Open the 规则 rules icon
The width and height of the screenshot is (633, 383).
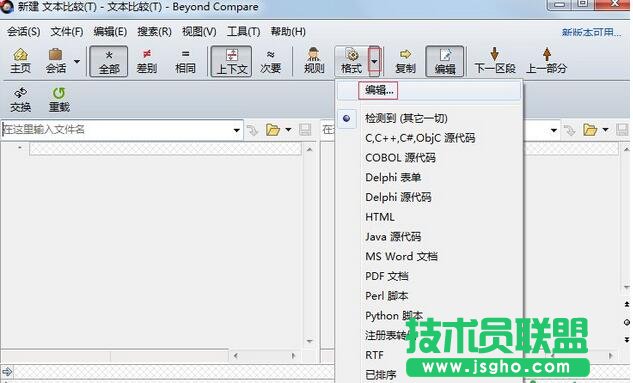coord(314,61)
